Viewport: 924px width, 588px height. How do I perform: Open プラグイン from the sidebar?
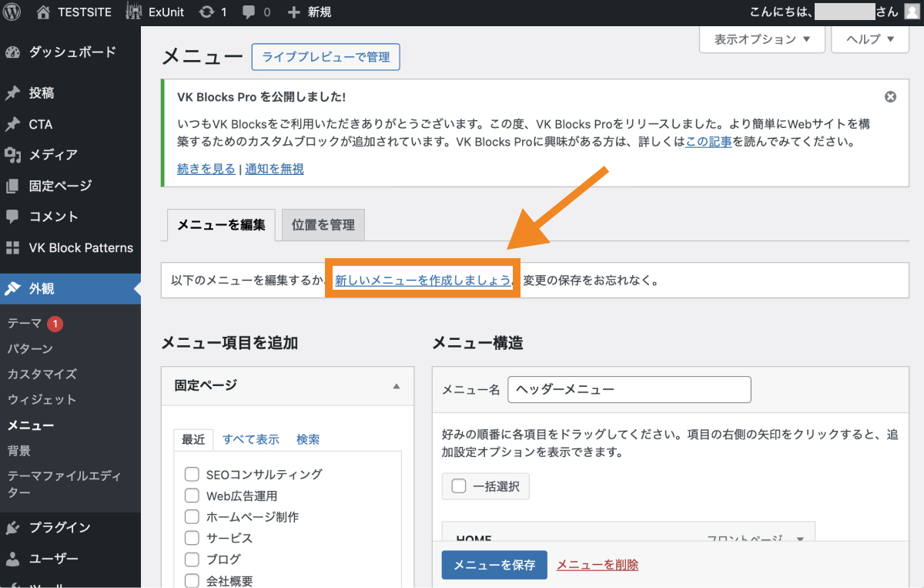(65, 527)
